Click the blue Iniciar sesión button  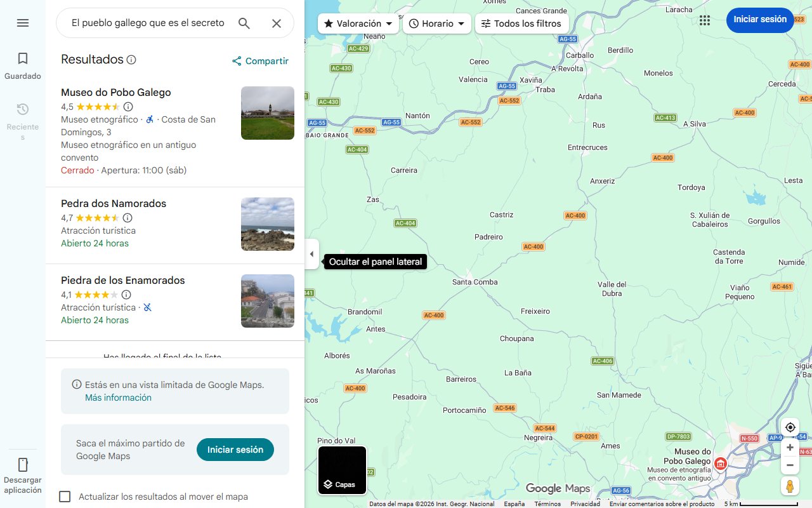coord(759,20)
